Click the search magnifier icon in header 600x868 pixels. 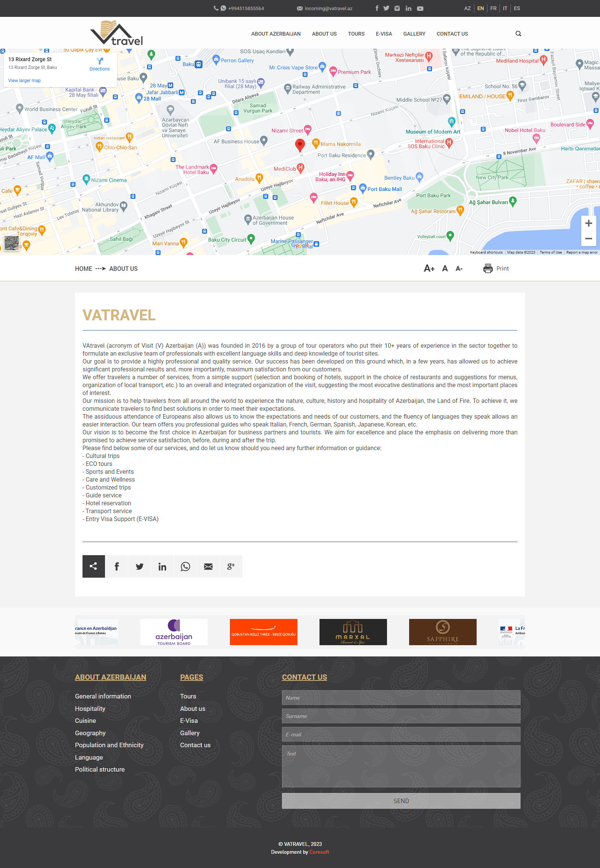click(518, 34)
